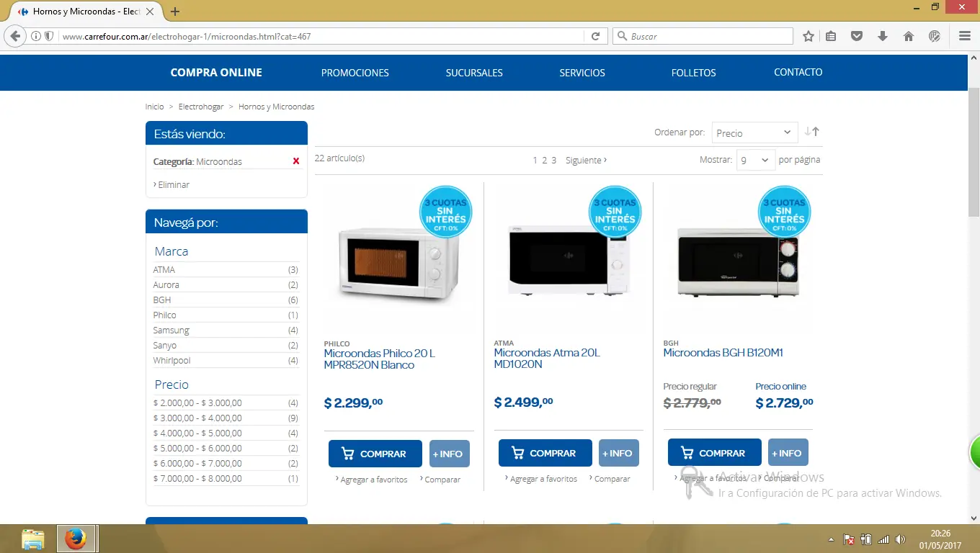Open the downloads arrow icon
Viewport: 980px width, 553px height.
[883, 36]
